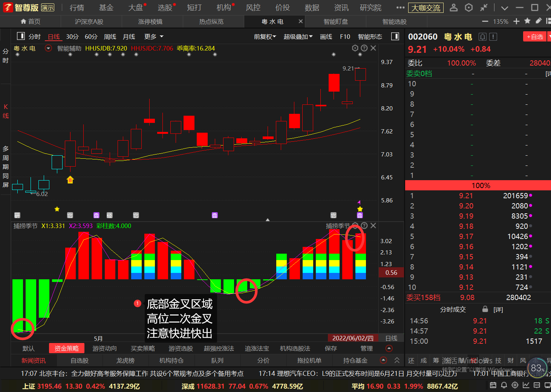Toggle the 智能辅助 round dropdown button
Image resolution: width=551 pixels, height=392 pixels.
[48, 48]
